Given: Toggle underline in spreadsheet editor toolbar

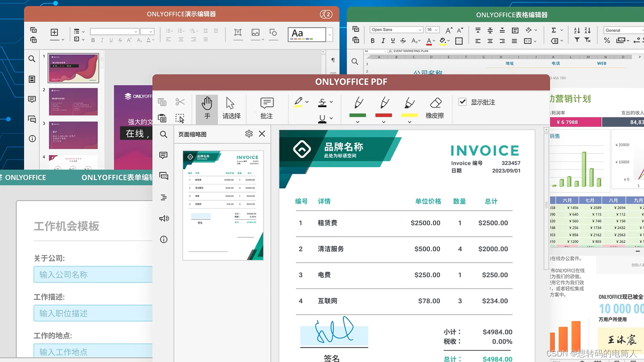Looking at the screenshot, I should tap(393, 41).
